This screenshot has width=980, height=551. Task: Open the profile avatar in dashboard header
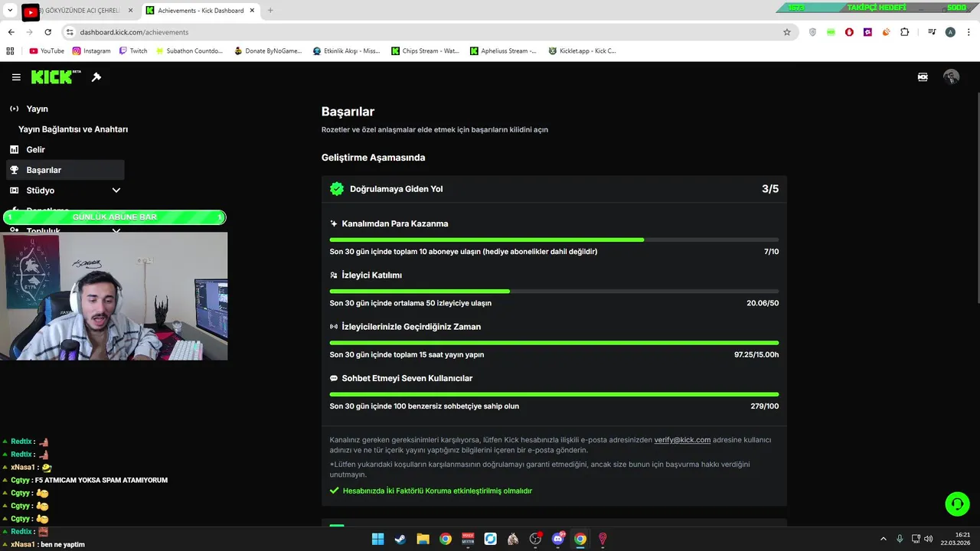(x=951, y=77)
